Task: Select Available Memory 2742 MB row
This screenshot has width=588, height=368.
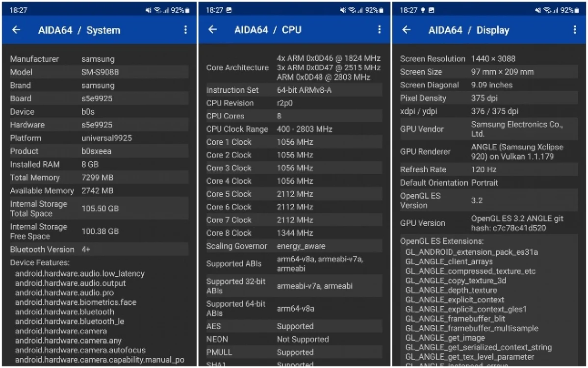Action: (99, 190)
